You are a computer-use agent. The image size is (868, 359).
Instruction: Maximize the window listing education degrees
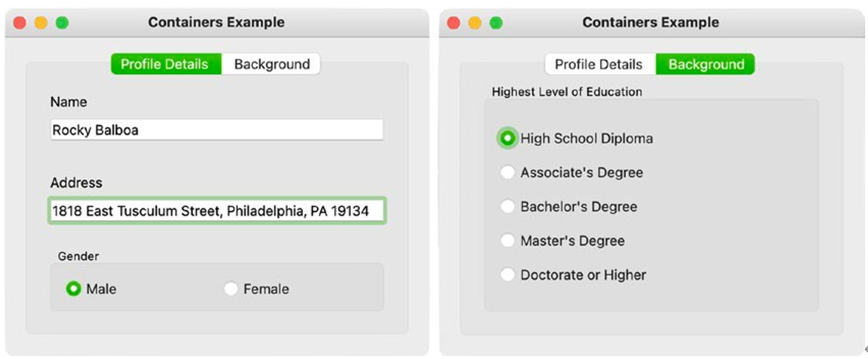pyautogui.click(x=496, y=23)
